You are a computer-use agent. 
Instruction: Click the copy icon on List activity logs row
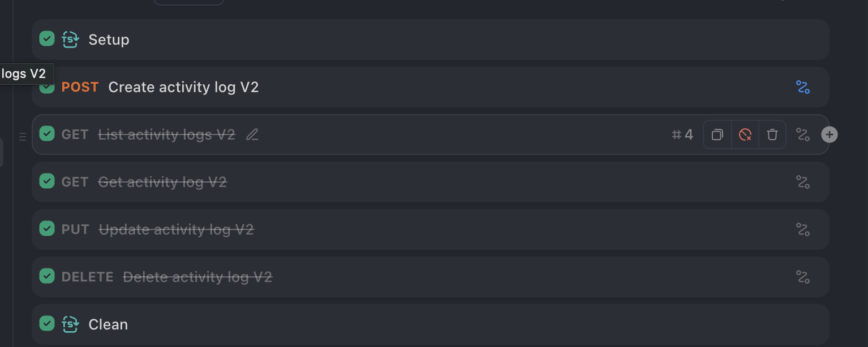pos(717,135)
